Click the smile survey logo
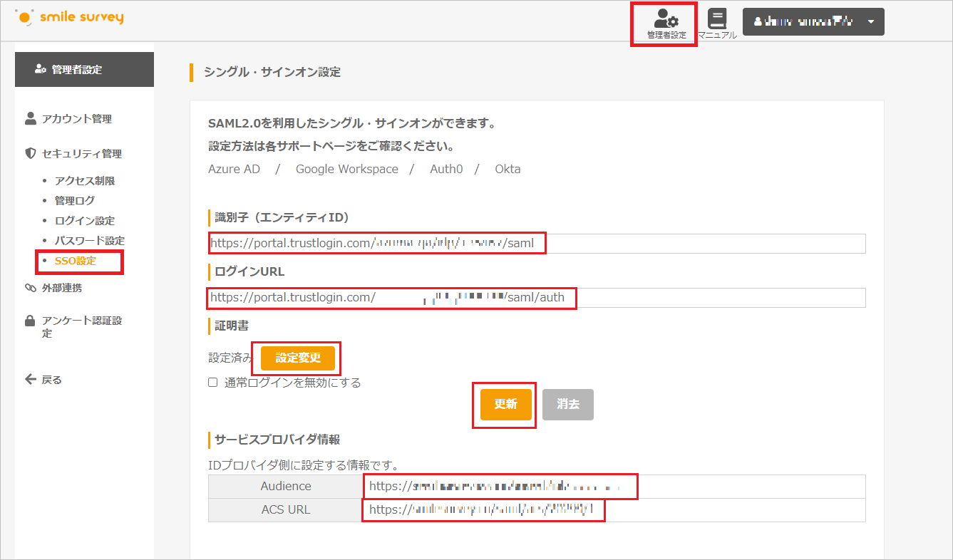 tap(69, 17)
